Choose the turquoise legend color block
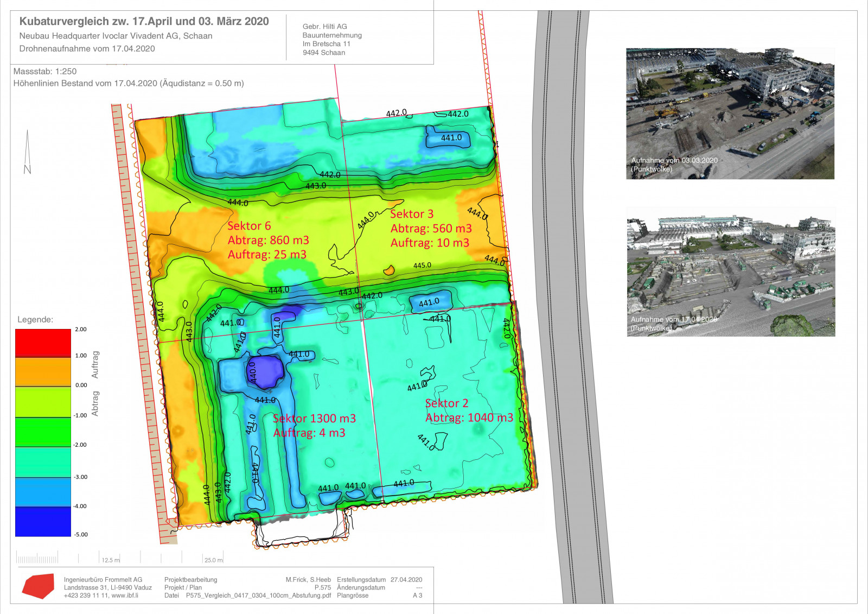This screenshot has height=614, width=868. tap(43, 462)
